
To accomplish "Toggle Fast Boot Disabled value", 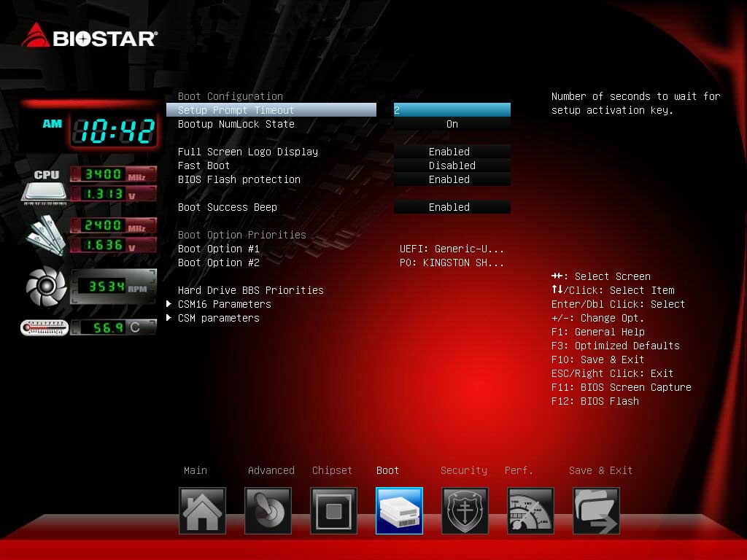I will click(452, 166).
